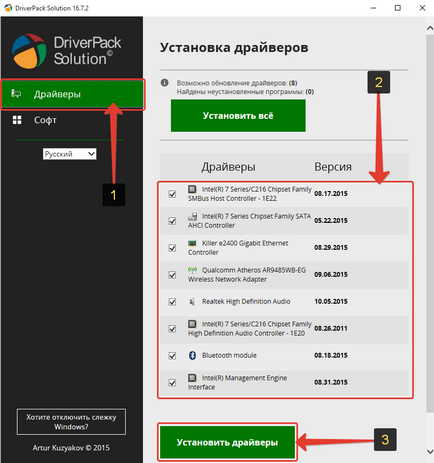Click the Установить драйверы button

click(227, 442)
